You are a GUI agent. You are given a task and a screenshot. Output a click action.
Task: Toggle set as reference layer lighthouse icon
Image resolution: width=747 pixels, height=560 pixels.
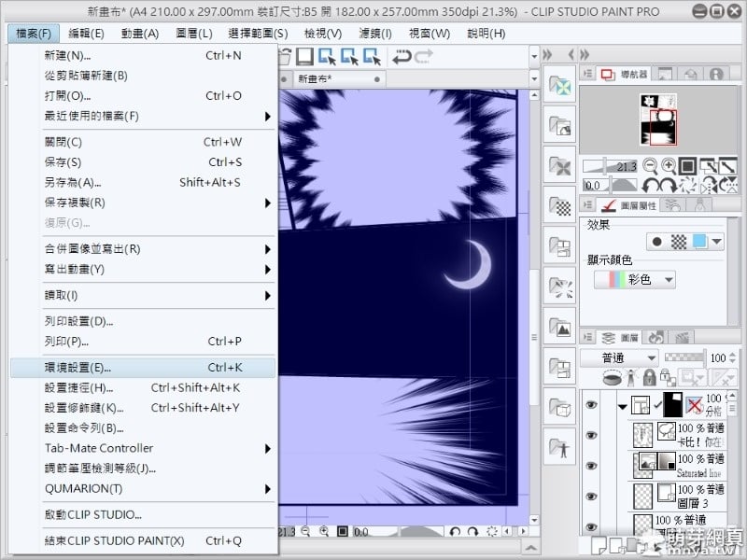pos(631,377)
